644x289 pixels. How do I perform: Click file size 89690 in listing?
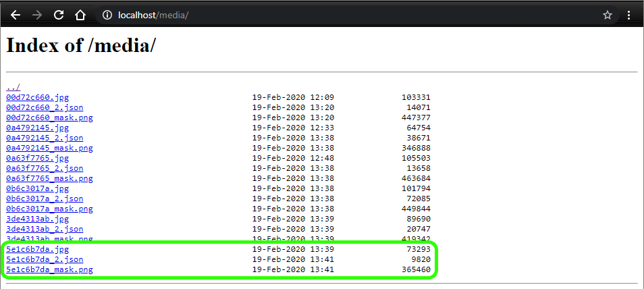[419, 219]
